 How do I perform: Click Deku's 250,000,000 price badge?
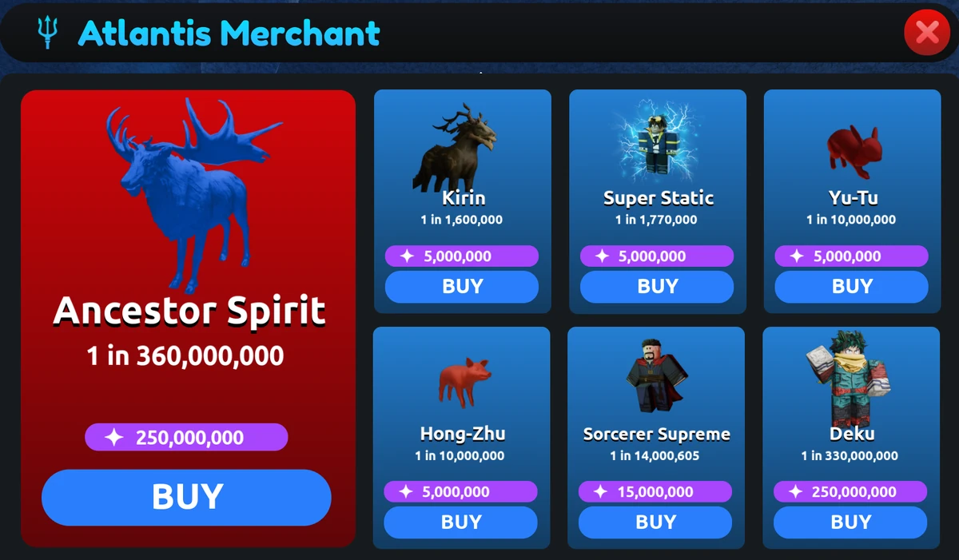(850, 492)
